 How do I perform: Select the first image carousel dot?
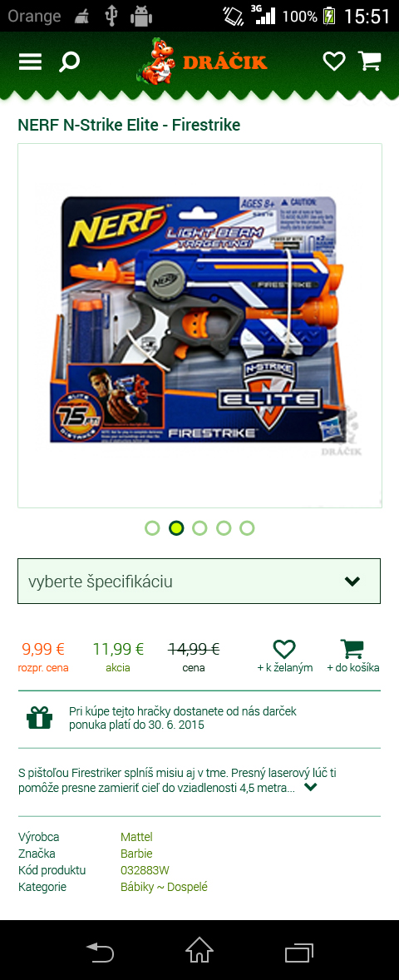(x=152, y=528)
